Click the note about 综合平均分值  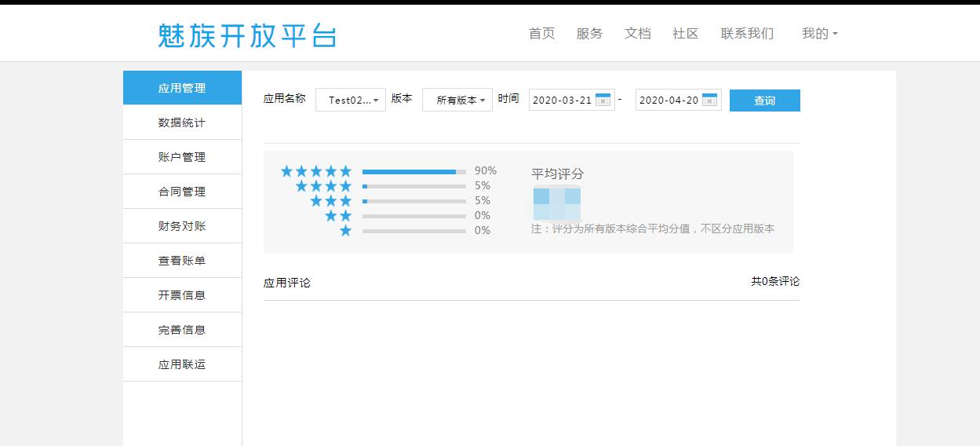(x=653, y=228)
